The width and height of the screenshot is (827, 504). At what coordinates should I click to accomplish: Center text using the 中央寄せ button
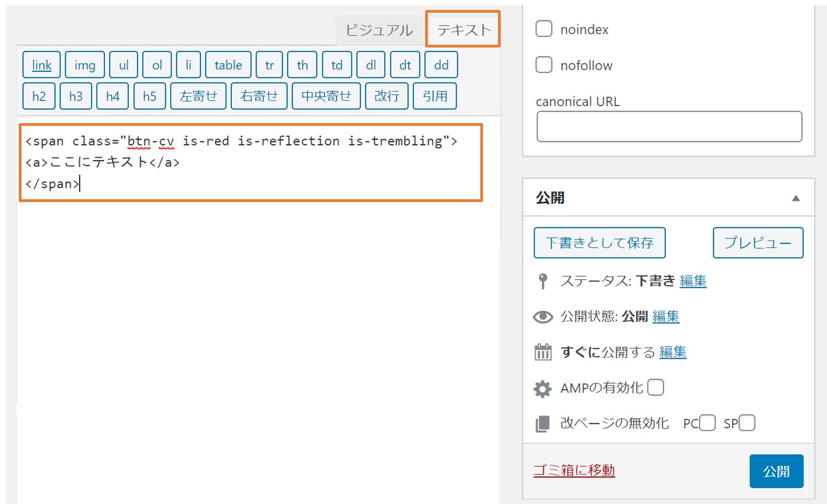coord(326,96)
